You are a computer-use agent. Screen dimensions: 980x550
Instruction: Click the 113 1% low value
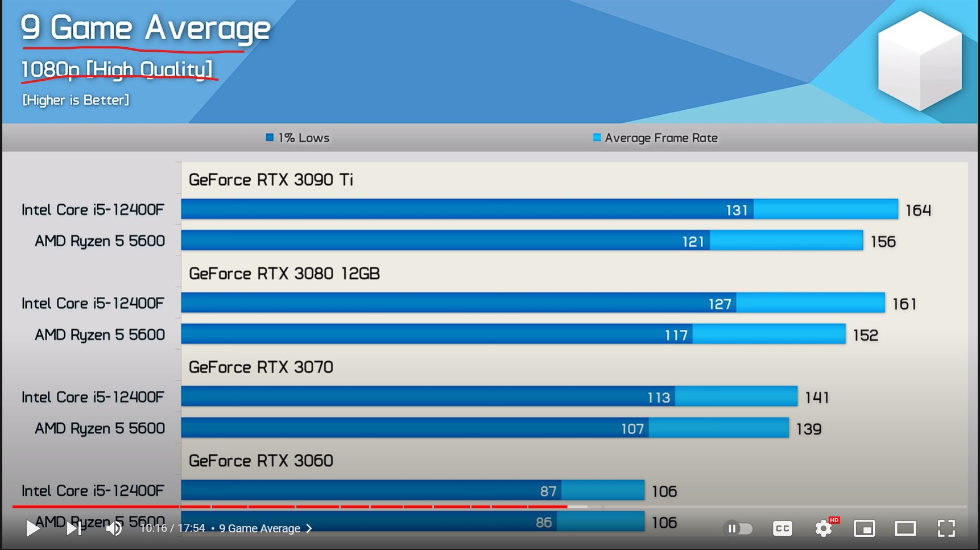(659, 398)
